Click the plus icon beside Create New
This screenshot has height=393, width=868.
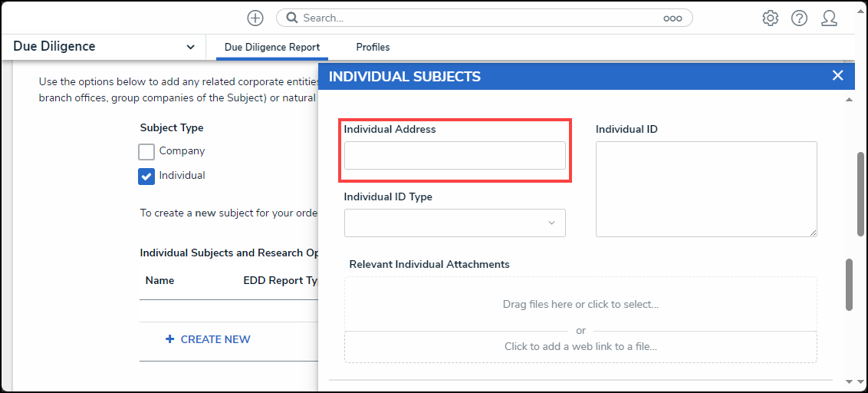tap(170, 339)
